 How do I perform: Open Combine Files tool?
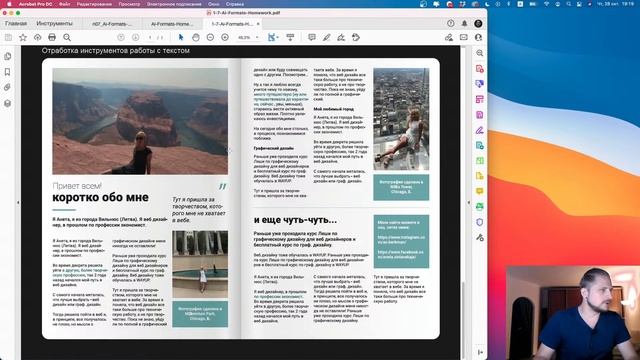(480, 84)
